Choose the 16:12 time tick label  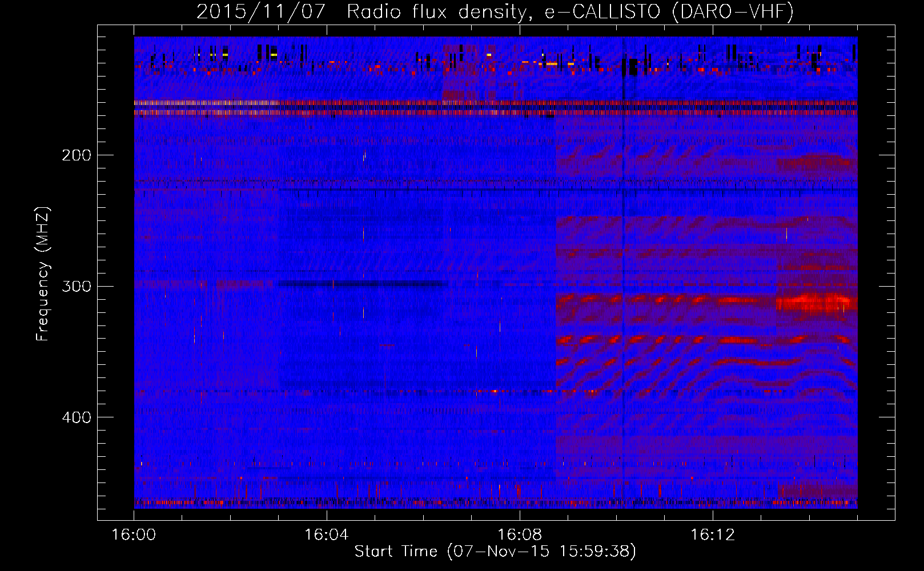713,535
